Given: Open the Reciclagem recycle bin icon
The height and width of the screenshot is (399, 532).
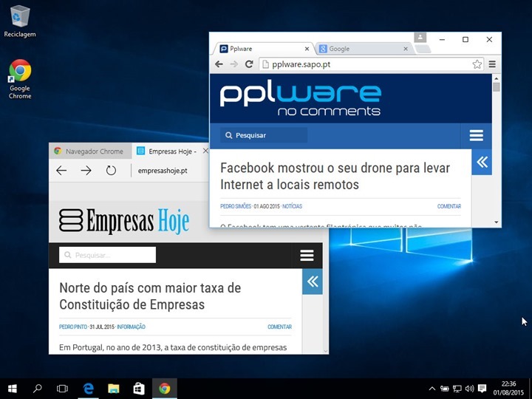Looking at the screenshot, I should click(x=20, y=21).
